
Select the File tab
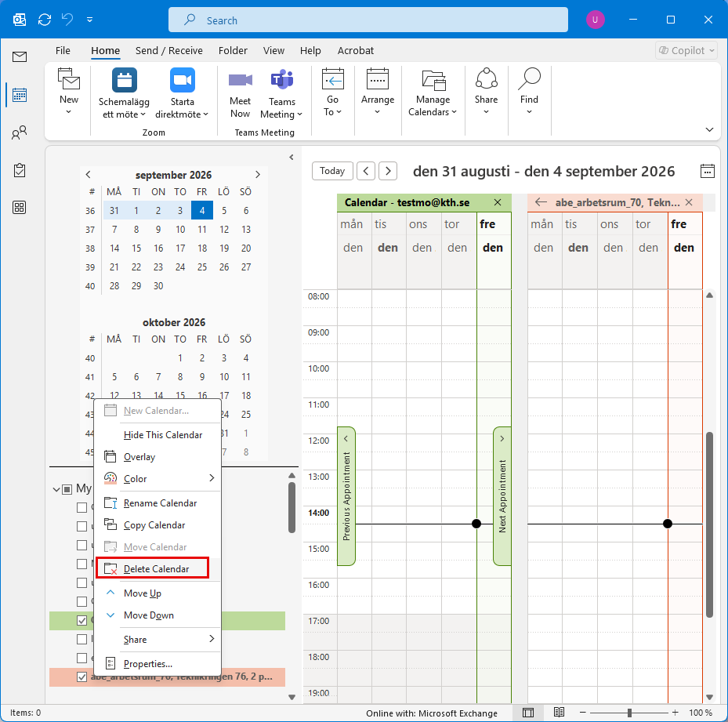coord(63,50)
